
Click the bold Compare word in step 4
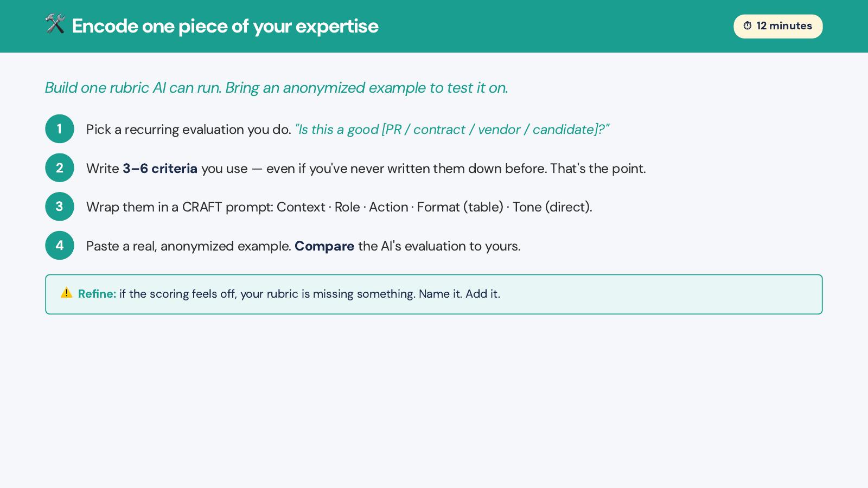[x=324, y=246]
